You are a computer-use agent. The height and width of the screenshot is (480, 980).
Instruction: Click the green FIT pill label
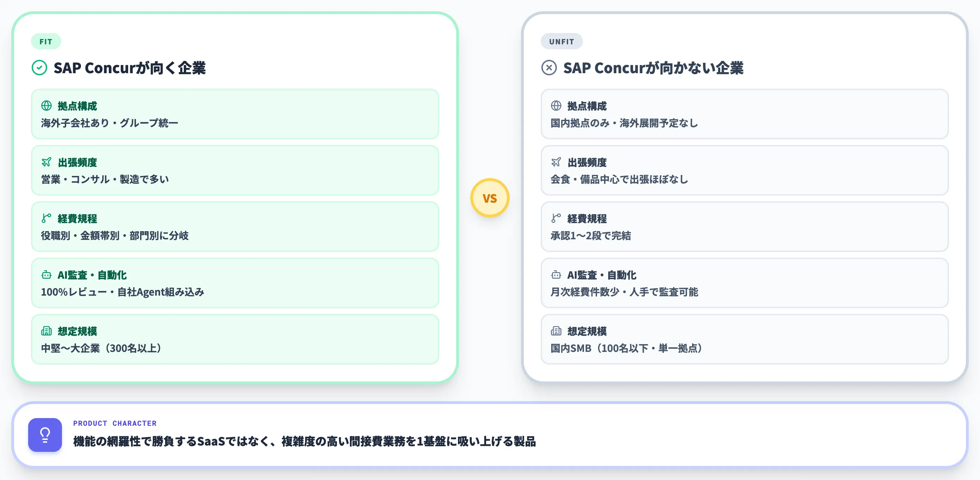click(46, 42)
